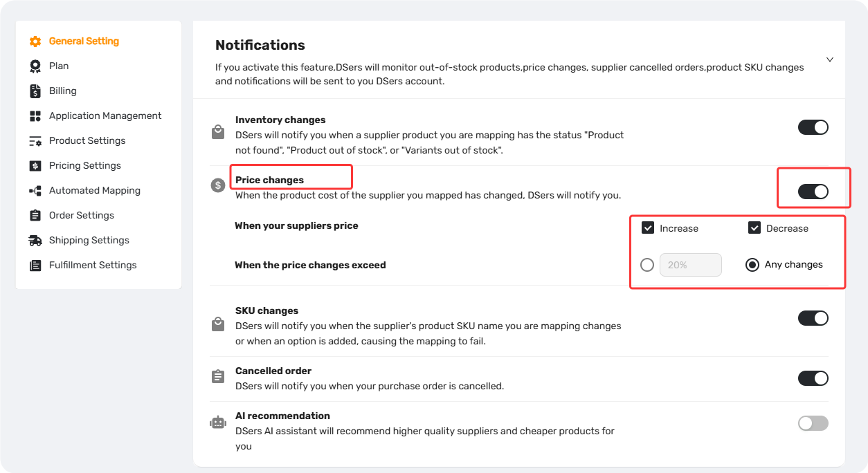Screen dimensions: 868x473
Task: Click the AI recommendation robot icon
Action: [x=218, y=423]
